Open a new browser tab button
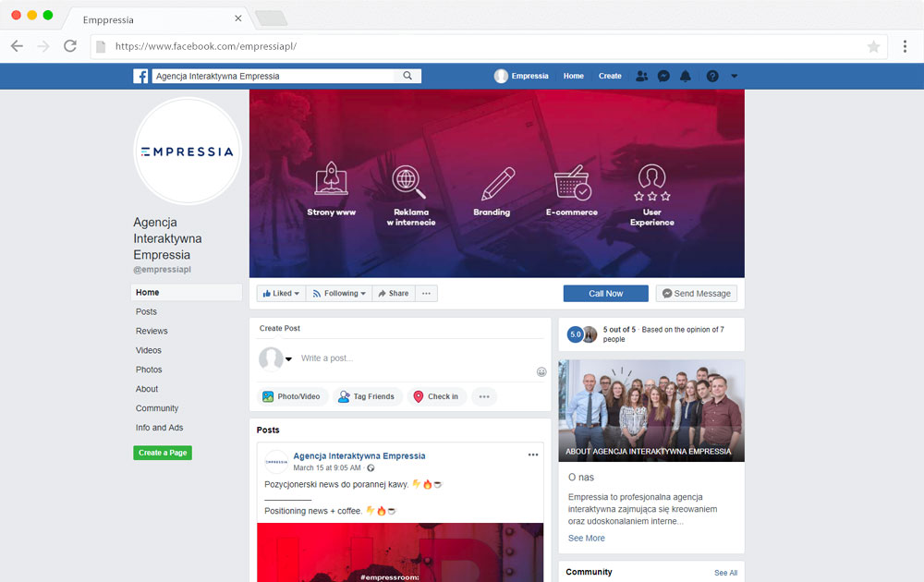Screen dimensions: 924x582 tap(271, 18)
